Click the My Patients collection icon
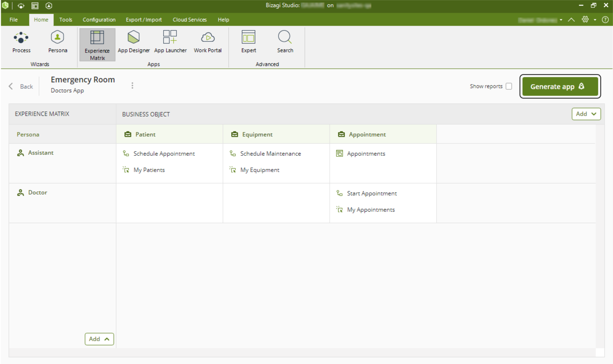The image size is (613, 364). point(126,170)
